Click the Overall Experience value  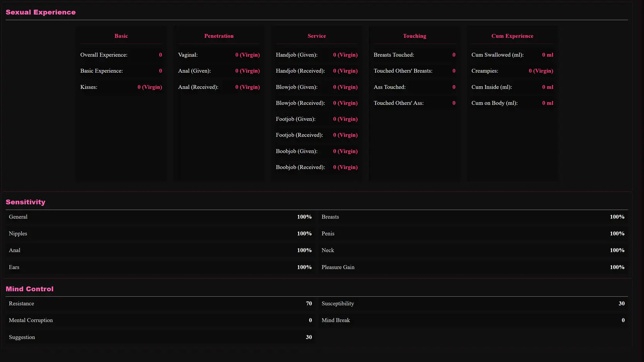160,55
